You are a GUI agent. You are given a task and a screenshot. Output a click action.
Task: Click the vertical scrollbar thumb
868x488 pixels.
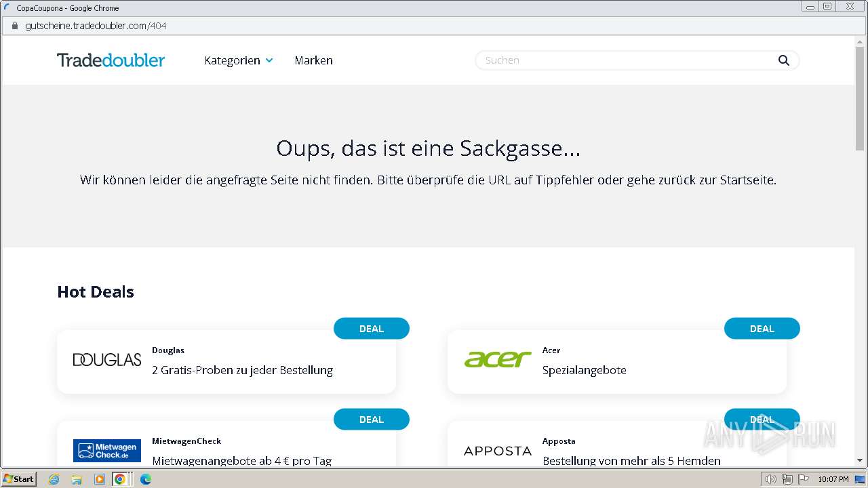coord(861,100)
